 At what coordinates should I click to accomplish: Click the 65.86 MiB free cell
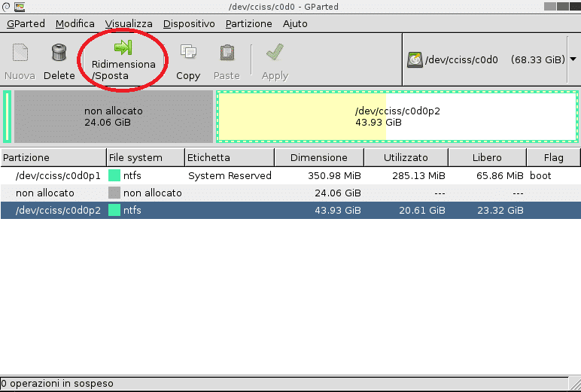tap(500, 175)
